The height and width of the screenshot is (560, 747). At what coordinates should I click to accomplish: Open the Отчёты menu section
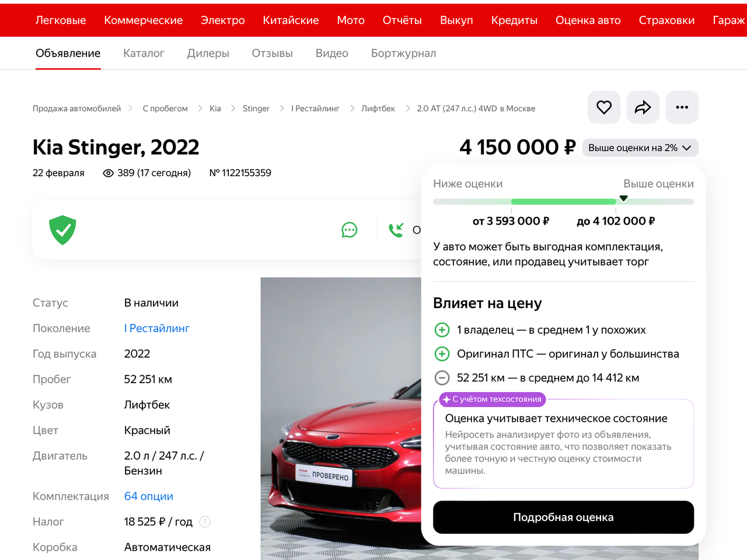[x=402, y=20]
